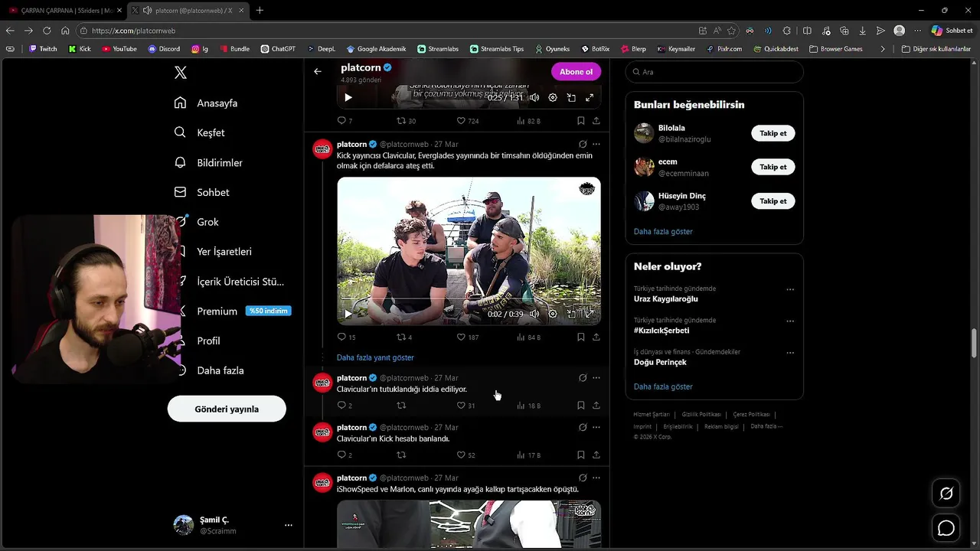The image size is (980, 551).
Task: Click Daha fazla göster under suggestions
Action: (663, 231)
